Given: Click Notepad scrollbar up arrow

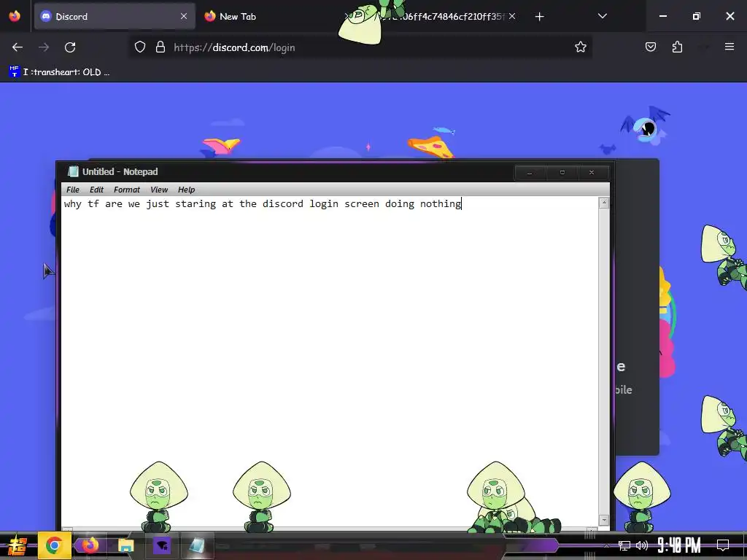Looking at the screenshot, I should tap(604, 203).
